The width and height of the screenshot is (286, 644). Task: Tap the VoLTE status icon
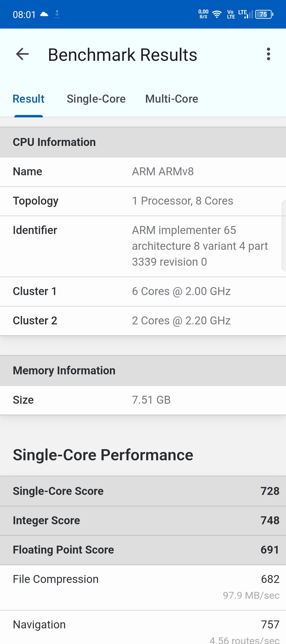point(231,14)
